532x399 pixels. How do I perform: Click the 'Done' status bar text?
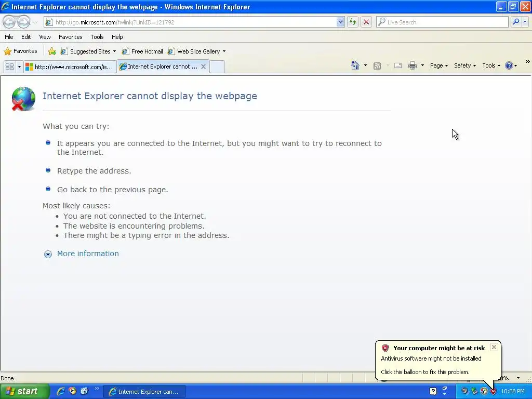tap(7, 378)
